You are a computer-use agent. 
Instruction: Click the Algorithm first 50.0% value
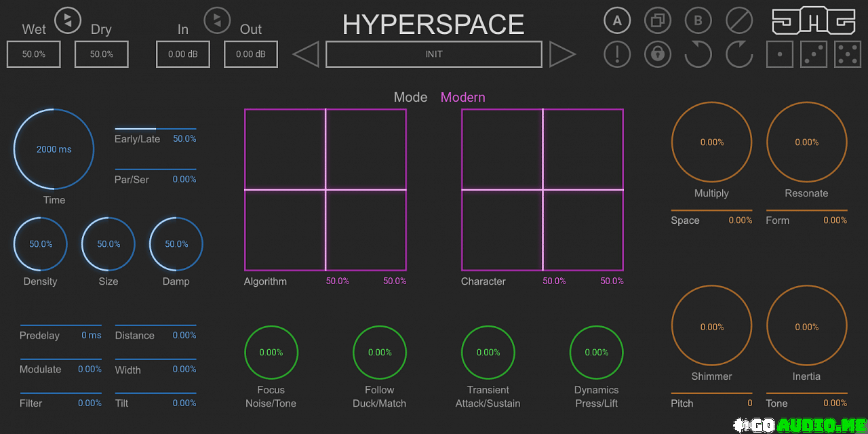(x=338, y=281)
